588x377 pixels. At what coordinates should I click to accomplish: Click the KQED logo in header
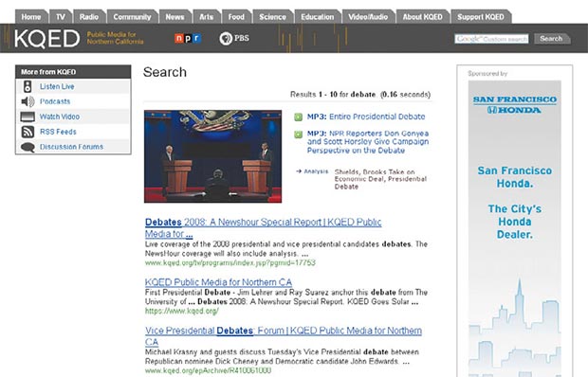point(46,39)
